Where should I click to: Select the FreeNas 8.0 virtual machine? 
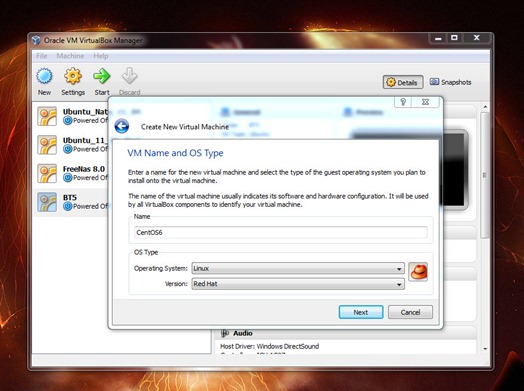[x=71, y=173]
